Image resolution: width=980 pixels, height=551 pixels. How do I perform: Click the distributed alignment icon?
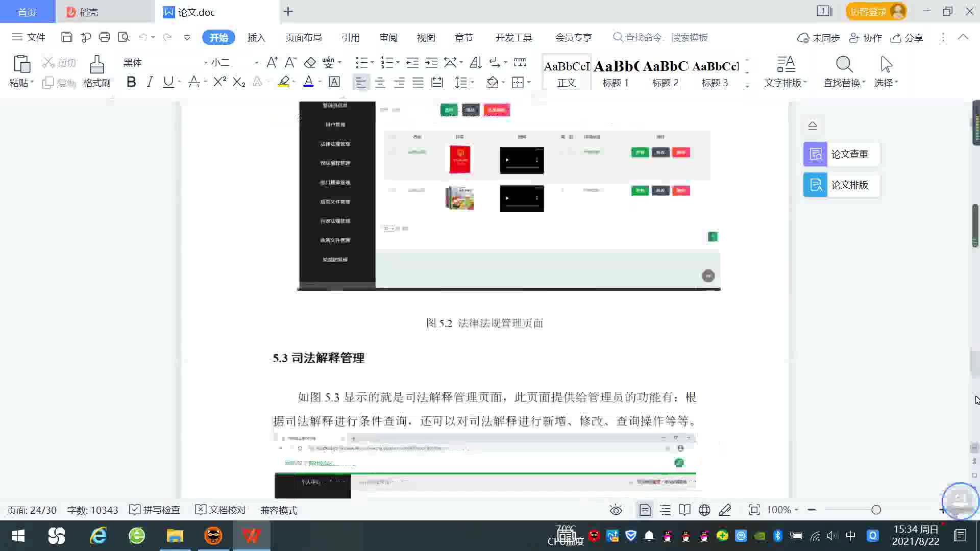pyautogui.click(x=437, y=82)
